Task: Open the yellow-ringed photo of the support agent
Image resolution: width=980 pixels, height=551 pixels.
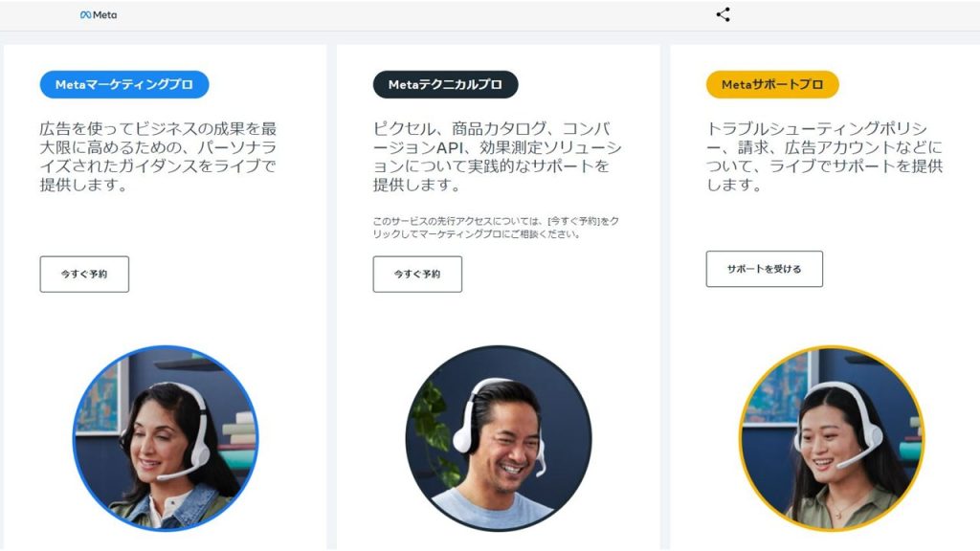Action: tap(832, 438)
